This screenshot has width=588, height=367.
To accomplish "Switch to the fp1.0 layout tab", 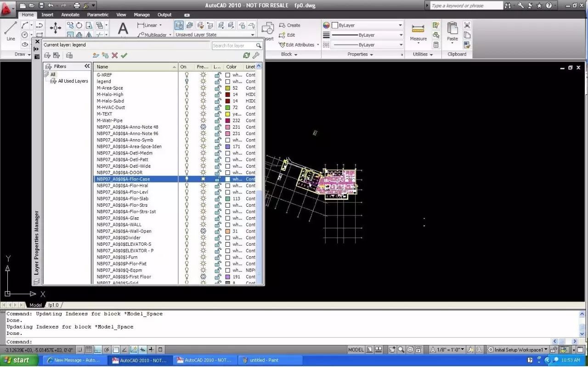I will (x=54, y=305).
